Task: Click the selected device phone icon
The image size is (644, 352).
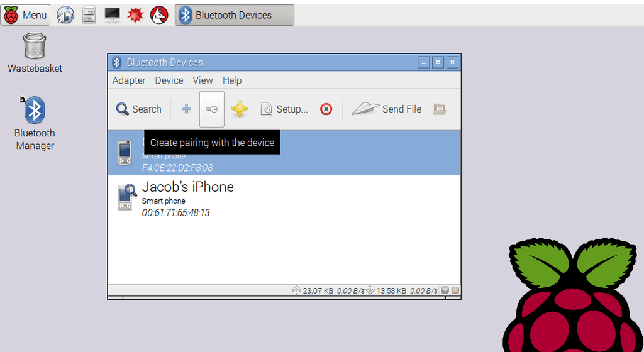Action: [x=125, y=153]
